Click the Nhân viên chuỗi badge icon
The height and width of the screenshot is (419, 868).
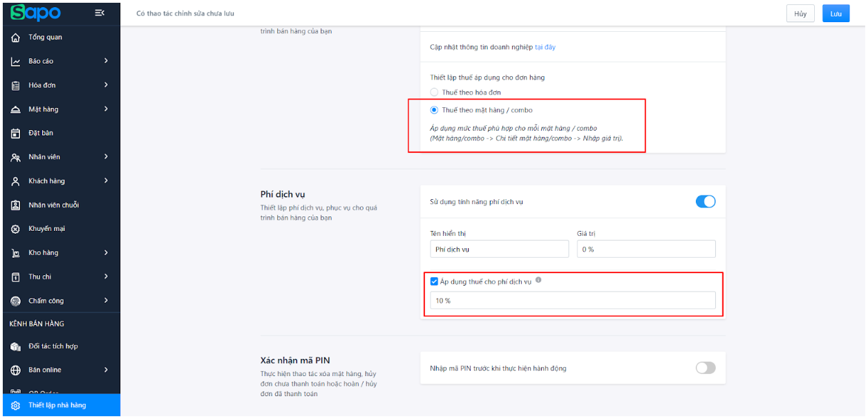pos(15,205)
